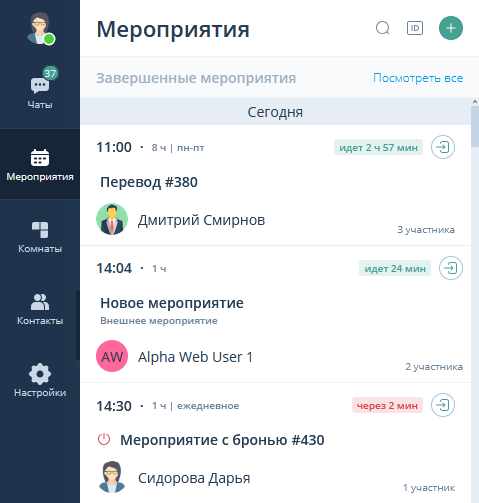Image resolution: width=479 pixels, height=503 pixels.
Task: Join Новое мероприятие via enter icon
Action: coord(451,268)
